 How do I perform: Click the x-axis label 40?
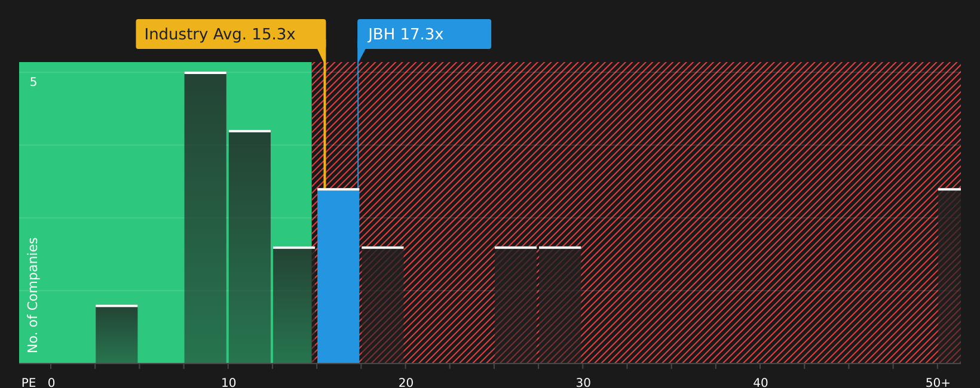pyautogui.click(x=761, y=383)
